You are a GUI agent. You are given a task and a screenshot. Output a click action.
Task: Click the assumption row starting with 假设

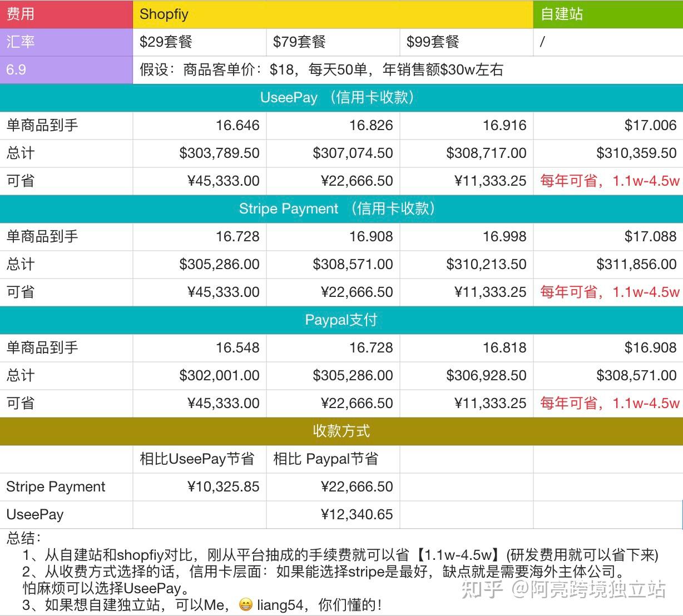click(408, 69)
